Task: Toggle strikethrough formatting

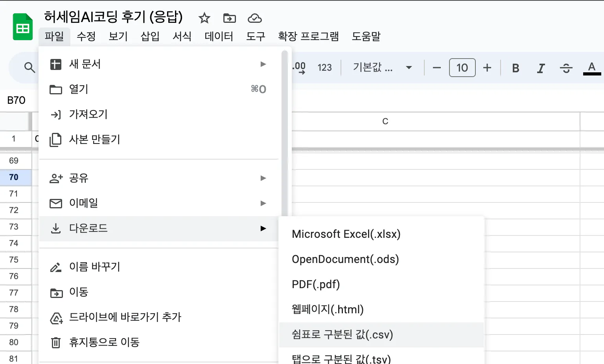Action: coord(566,68)
